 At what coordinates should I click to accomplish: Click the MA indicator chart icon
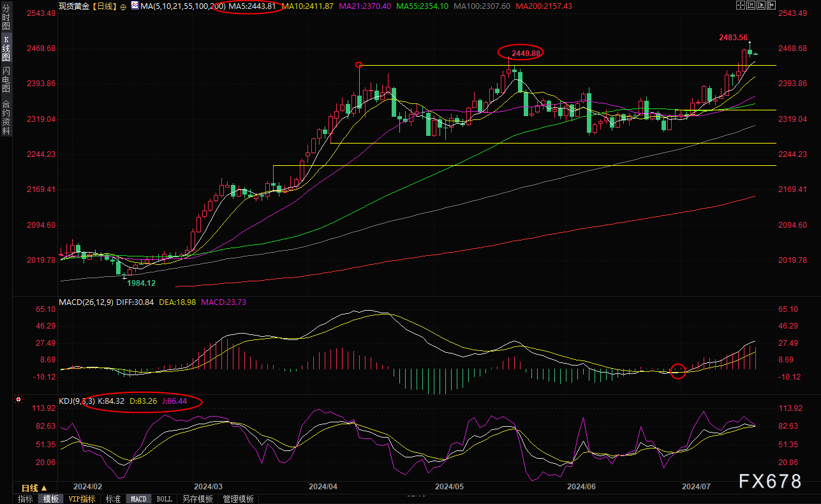(x=134, y=6)
